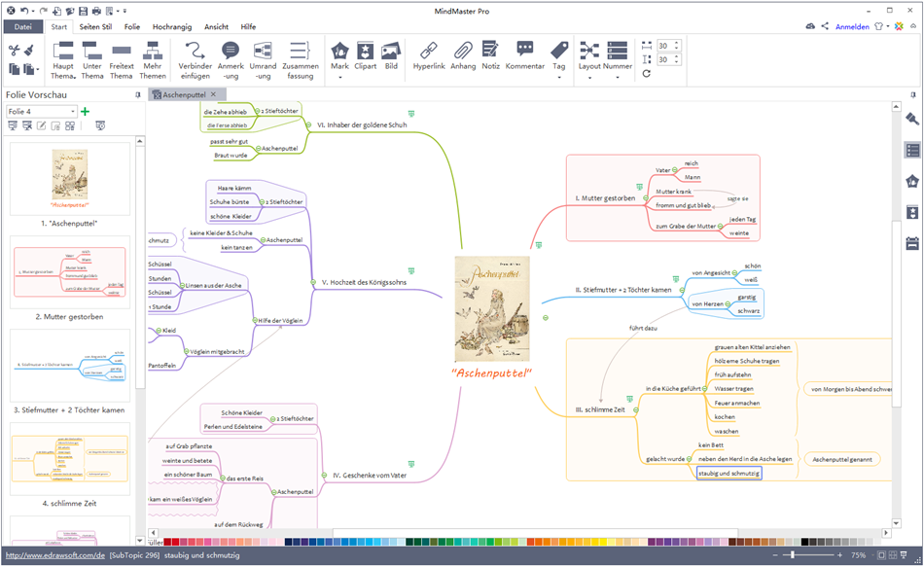Pick the red swatch in color palette
This screenshot has height=567, width=924.
click(175, 542)
